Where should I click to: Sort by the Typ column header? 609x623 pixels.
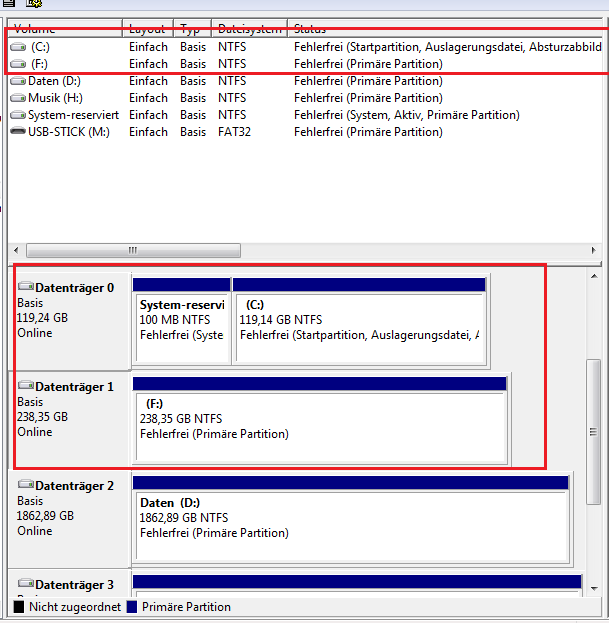[193, 29]
